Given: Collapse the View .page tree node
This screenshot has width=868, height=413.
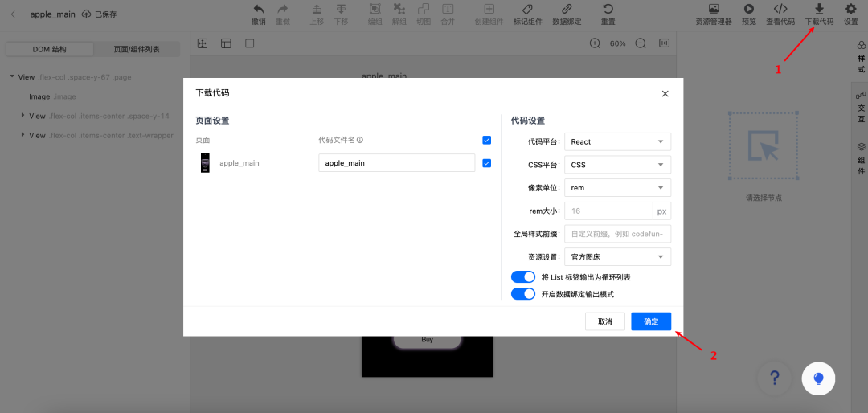Looking at the screenshot, I should [11, 76].
